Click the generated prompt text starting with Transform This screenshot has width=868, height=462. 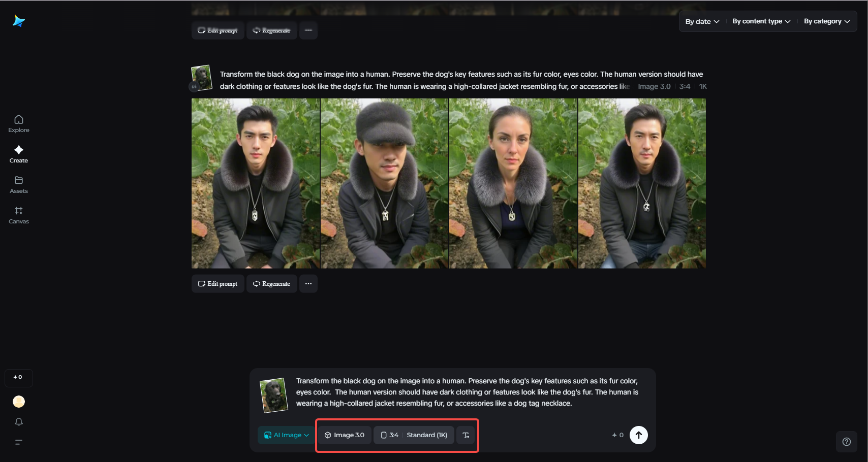click(x=461, y=80)
